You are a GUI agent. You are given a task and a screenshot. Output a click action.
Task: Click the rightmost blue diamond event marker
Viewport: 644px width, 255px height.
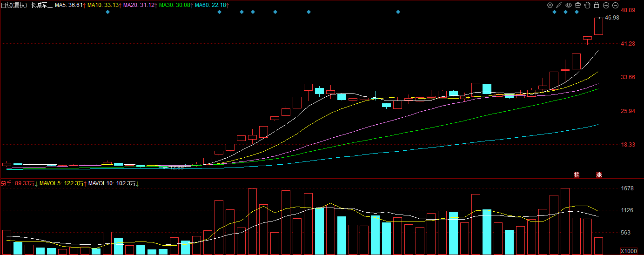coord(577,12)
